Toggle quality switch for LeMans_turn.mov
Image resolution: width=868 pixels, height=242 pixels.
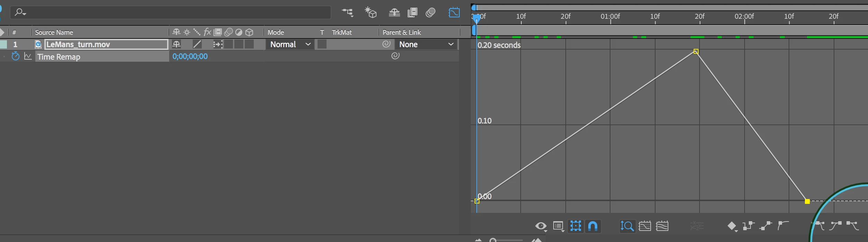197,44
